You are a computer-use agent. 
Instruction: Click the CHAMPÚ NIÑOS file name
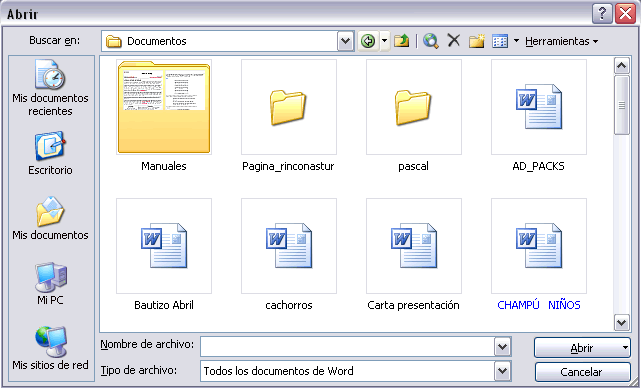[x=539, y=305]
